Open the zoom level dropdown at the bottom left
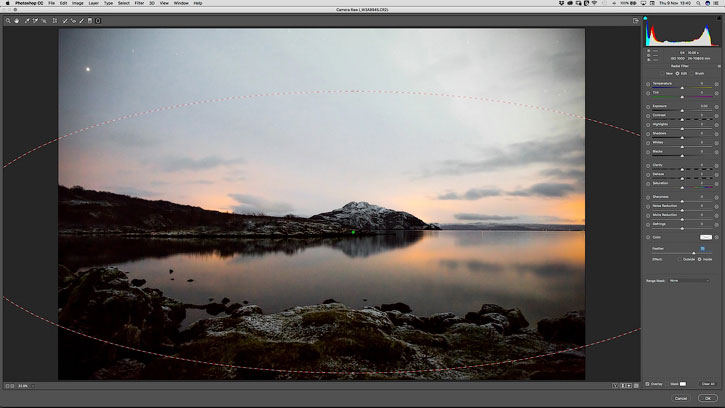Viewport: 725px width, 408px height. coord(33,386)
